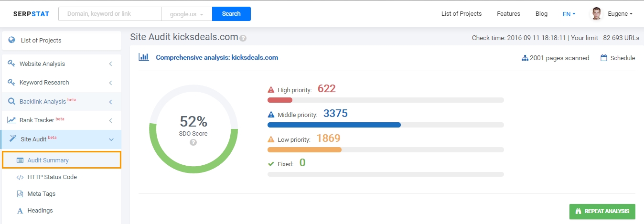The width and height of the screenshot is (644, 224).
Task: Click the globe icon beside List of Projects
Action: pos(11,40)
